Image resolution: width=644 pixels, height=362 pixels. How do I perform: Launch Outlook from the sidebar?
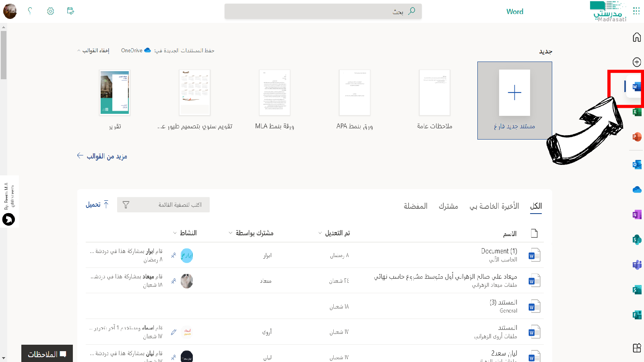click(x=637, y=164)
